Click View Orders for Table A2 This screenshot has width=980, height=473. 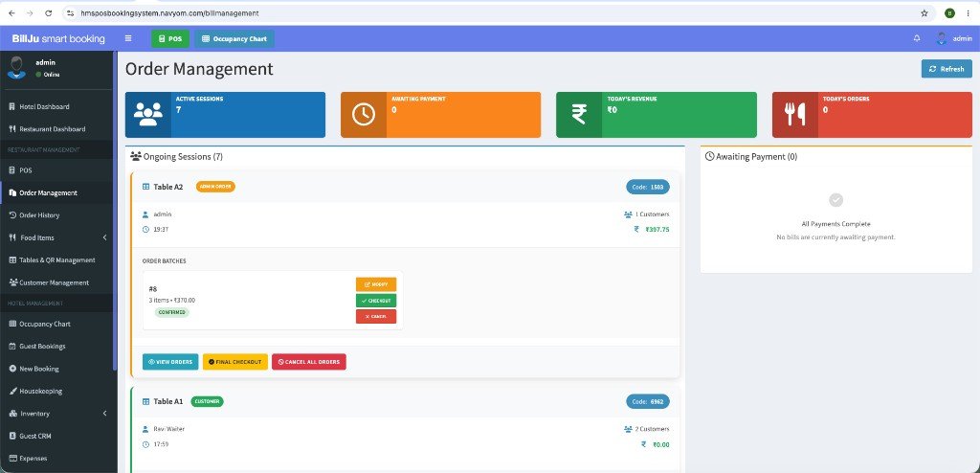(x=170, y=362)
